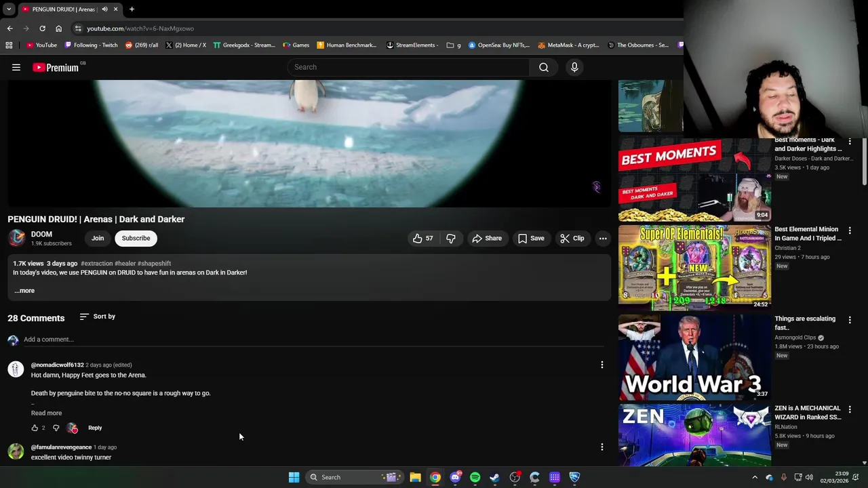Open the Best Moments Dark and Darker thumbnail

694,179
